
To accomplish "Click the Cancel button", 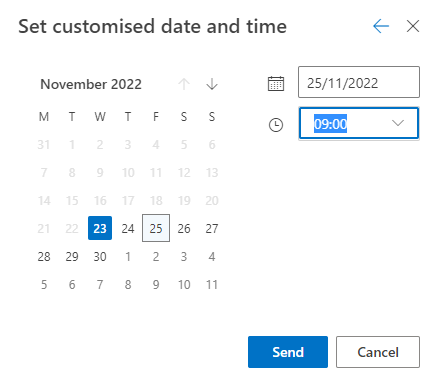I will click(x=378, y=352).
